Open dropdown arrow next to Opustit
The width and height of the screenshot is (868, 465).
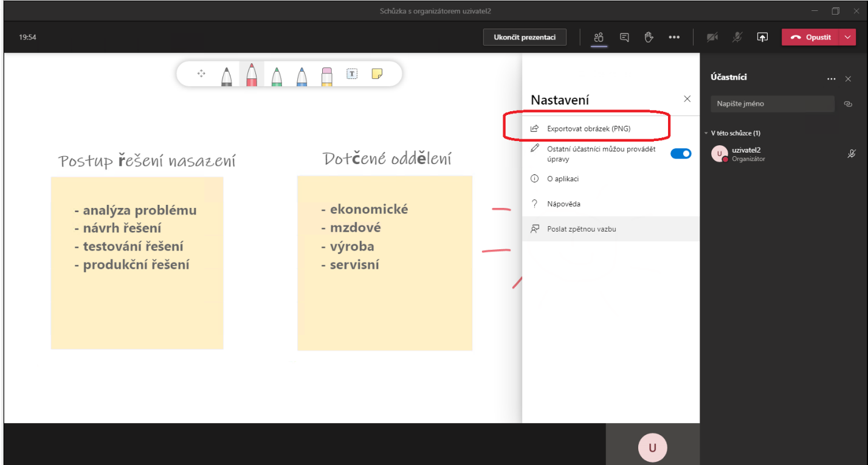click(848, 37)
